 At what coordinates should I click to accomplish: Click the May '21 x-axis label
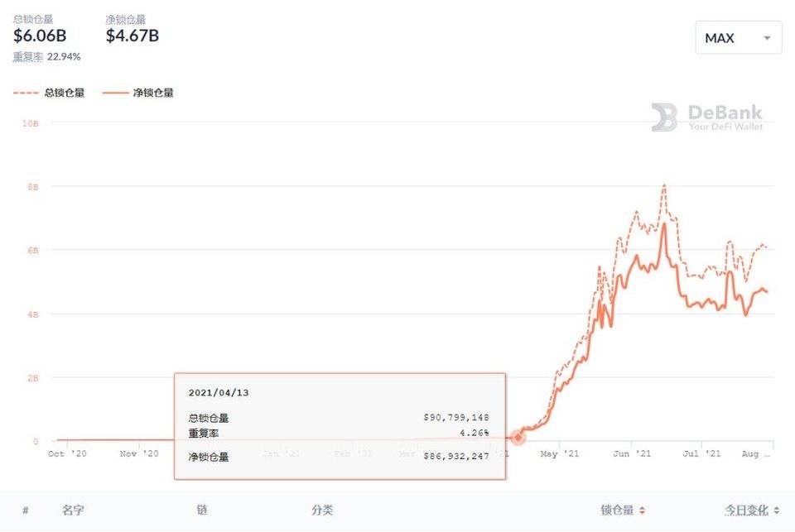coord(561,453)
